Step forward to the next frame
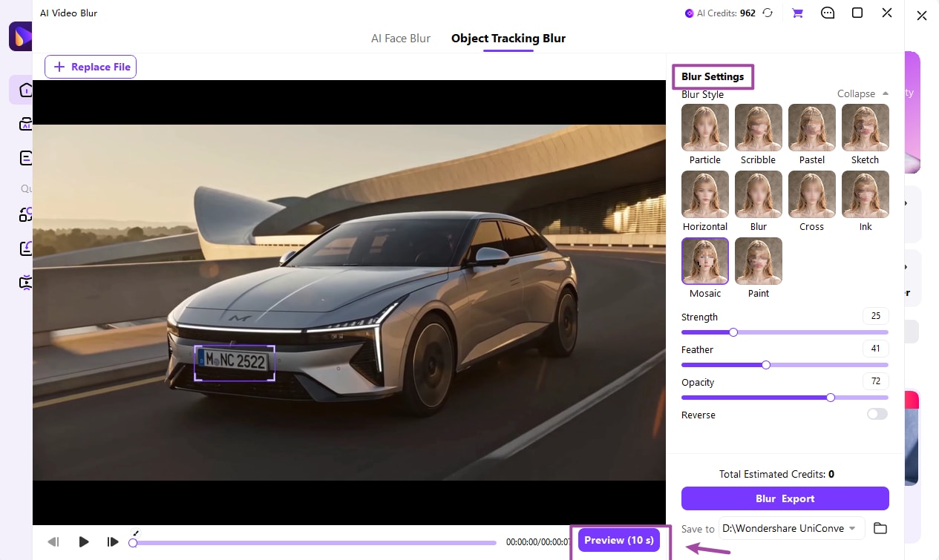Image resolution: width=939 pixels, height=560 pixels. (x=113, y=542)
